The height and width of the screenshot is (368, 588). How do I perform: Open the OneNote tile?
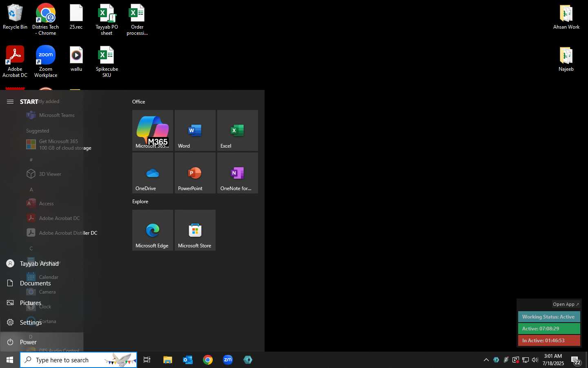click(238, 173)
